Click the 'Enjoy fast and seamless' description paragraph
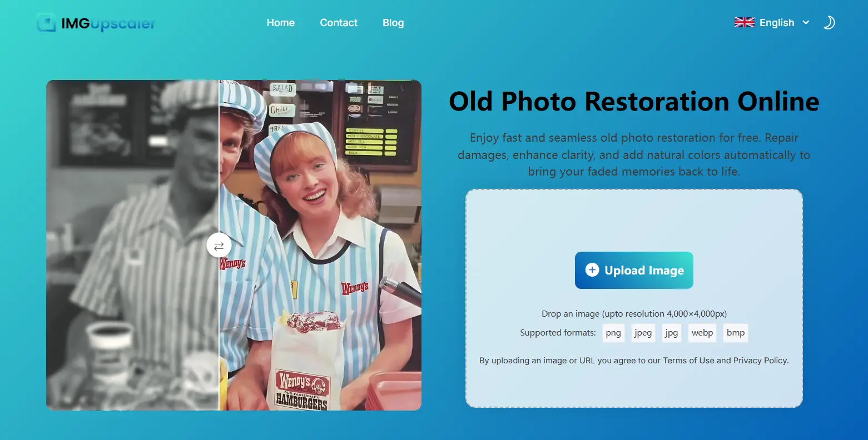Screen dimensions: 868x440 click(x=634, y=154)
